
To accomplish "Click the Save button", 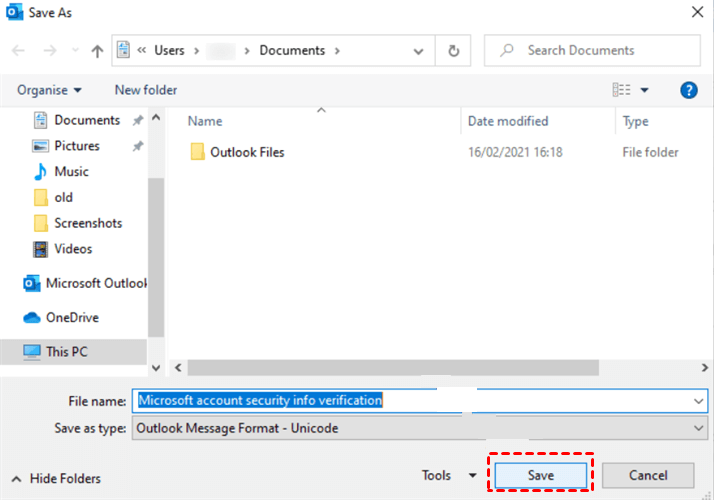I will coord(541,475).
